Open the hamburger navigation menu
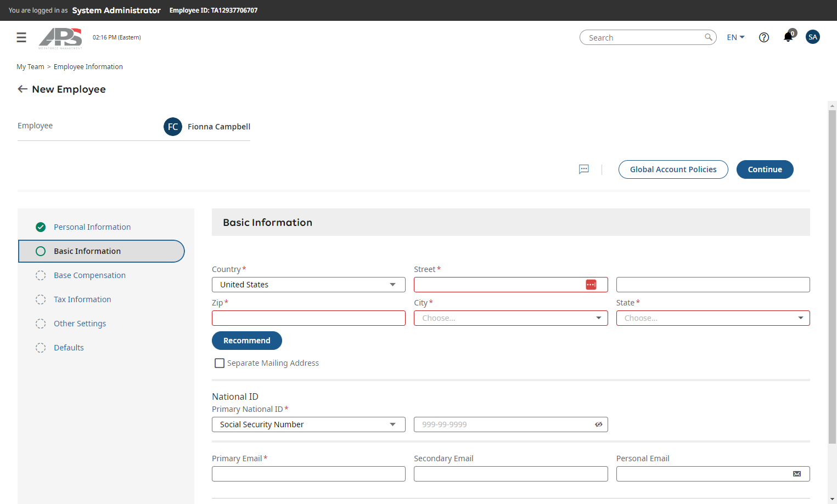The height and width of the screenshot is (504, 837). (21, 37)
